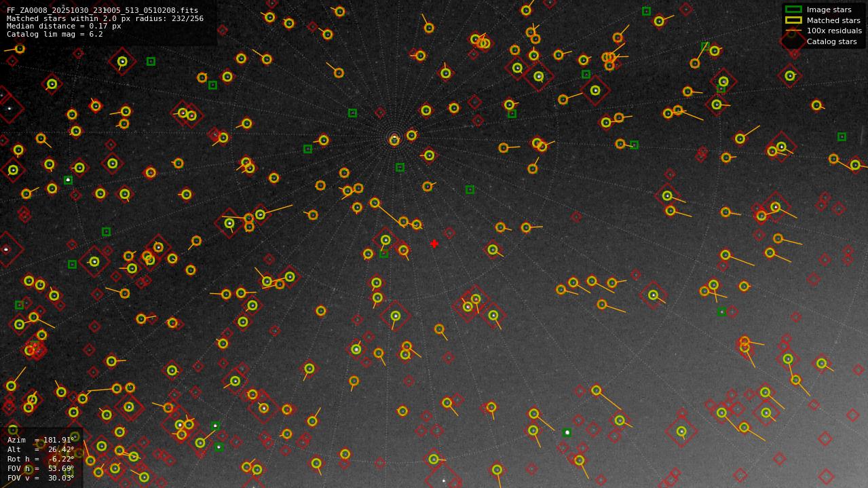
Task: Select the '100x residuals' legend label
Action: 834,31
